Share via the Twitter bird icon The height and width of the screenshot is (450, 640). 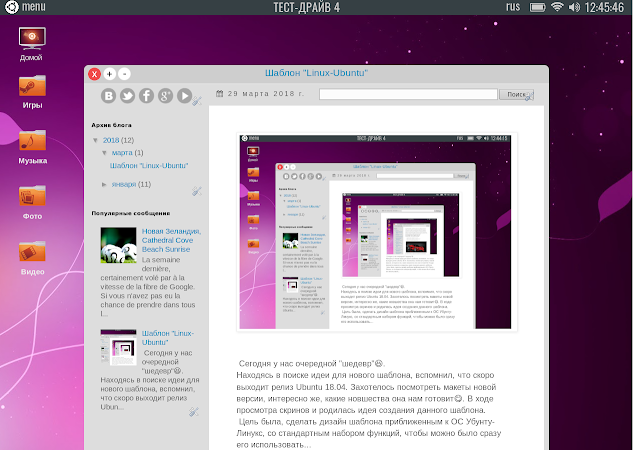click(x=127, y=96)
